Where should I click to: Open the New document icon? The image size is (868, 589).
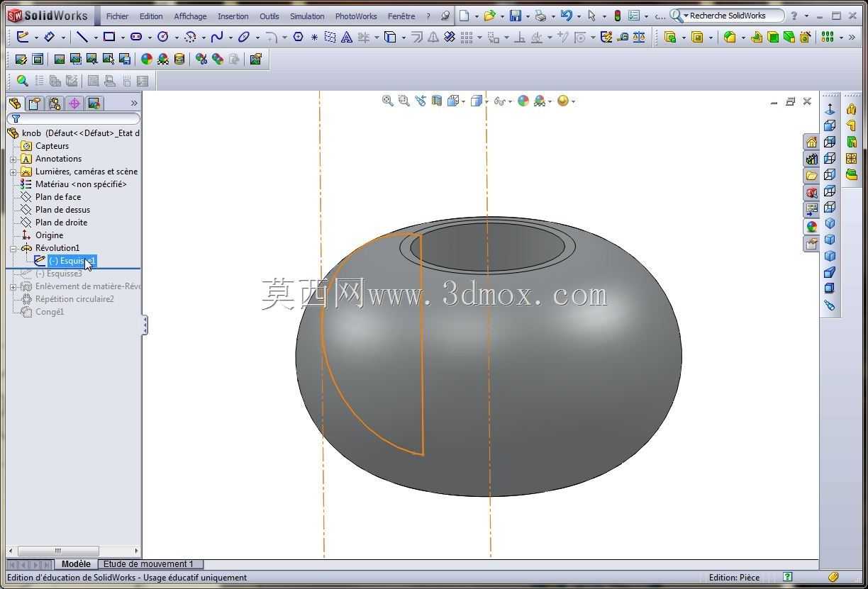[464, 16]
